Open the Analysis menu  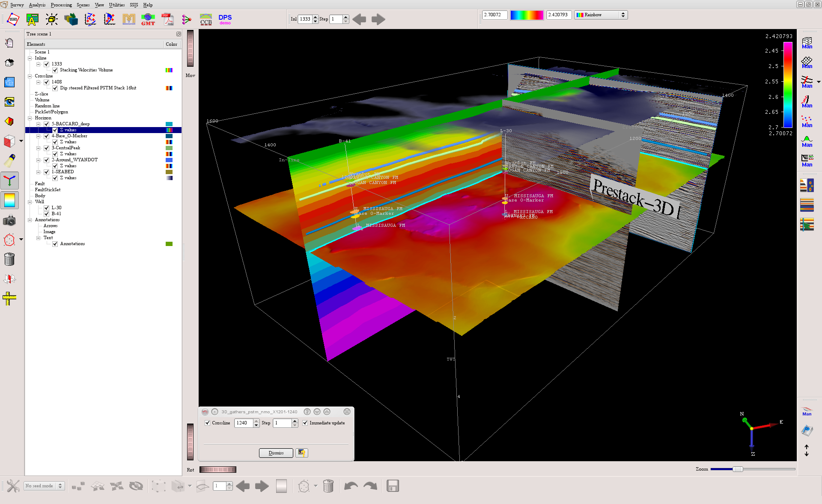37,5
